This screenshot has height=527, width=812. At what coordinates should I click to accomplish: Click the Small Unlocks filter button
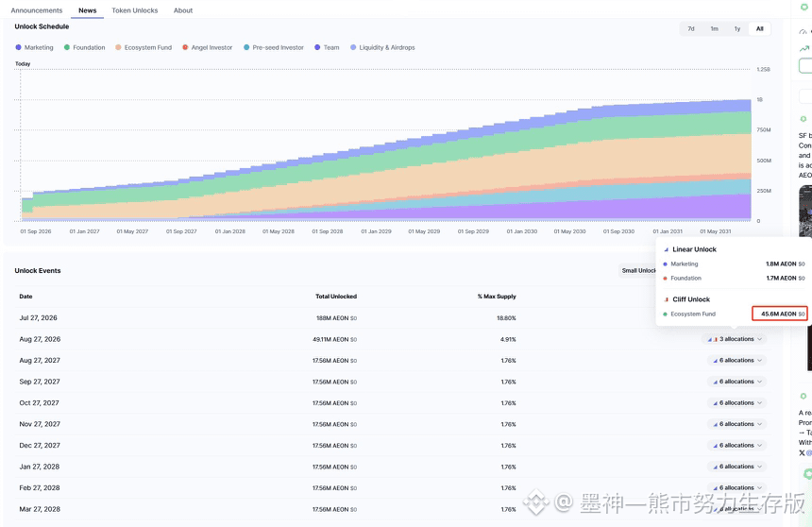coord(638,270)
